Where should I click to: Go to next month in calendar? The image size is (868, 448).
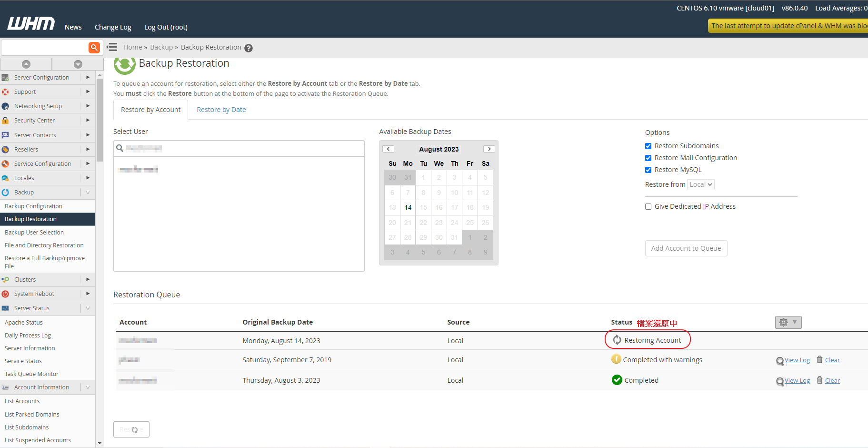[x=489, y=149]
